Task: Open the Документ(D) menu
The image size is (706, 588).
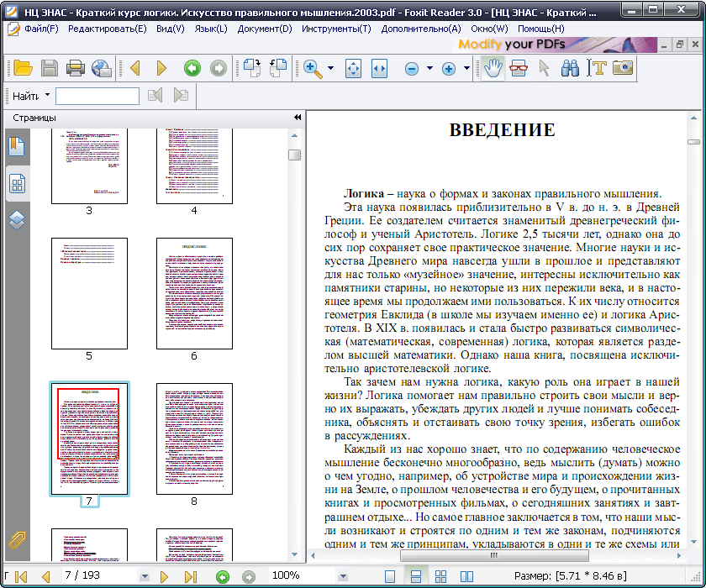Action: [265, 29]
